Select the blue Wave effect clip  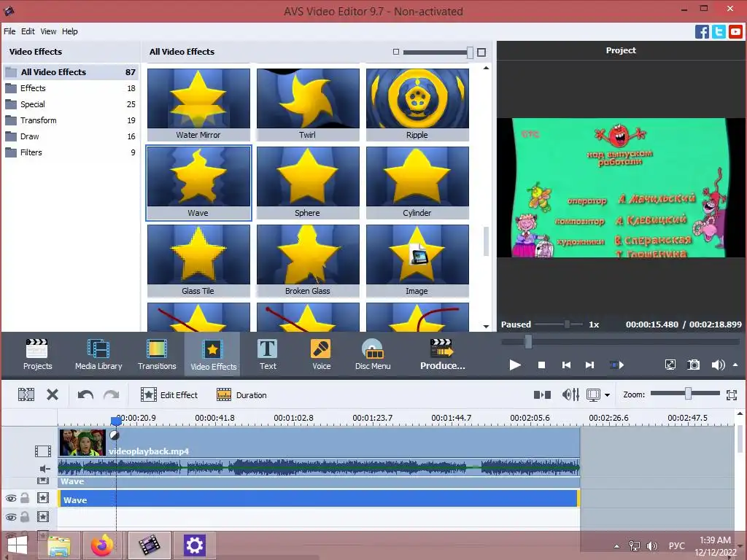pos(319,499)
